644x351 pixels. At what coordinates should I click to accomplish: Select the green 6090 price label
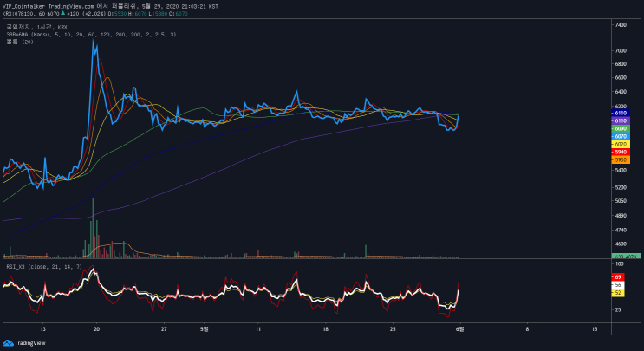[621, 128]
